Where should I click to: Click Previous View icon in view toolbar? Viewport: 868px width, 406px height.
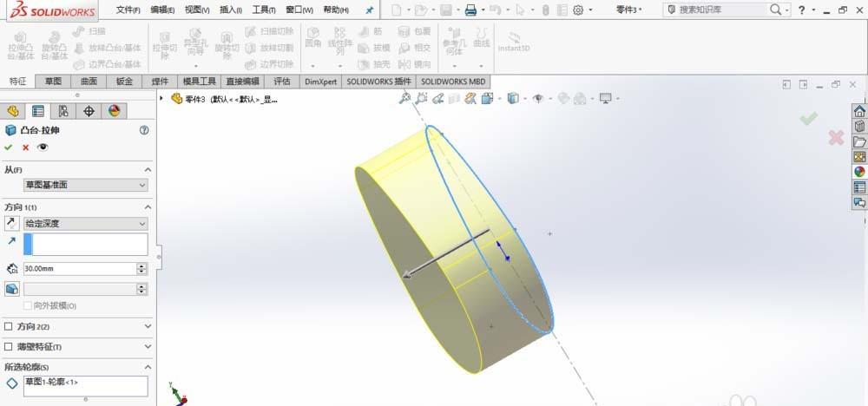437,98
